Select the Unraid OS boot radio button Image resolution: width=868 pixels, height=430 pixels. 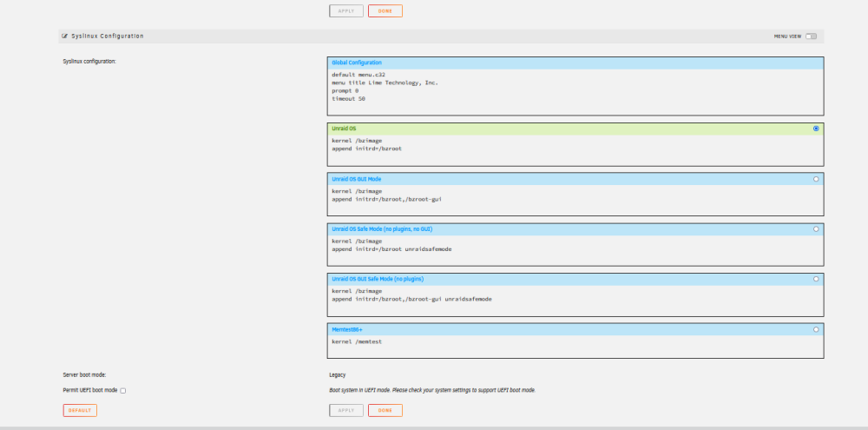(816, 129)
